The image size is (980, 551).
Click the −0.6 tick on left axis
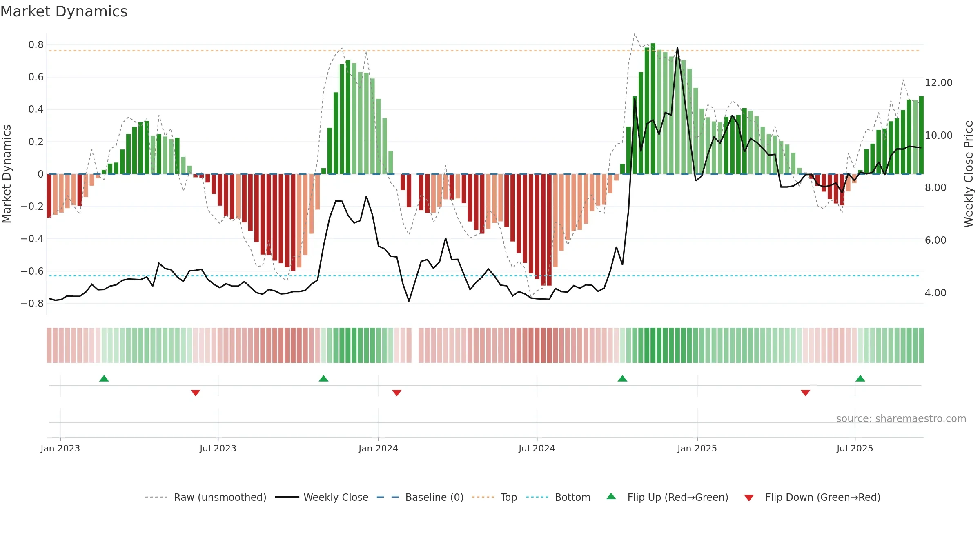click(x=32, y=271)
